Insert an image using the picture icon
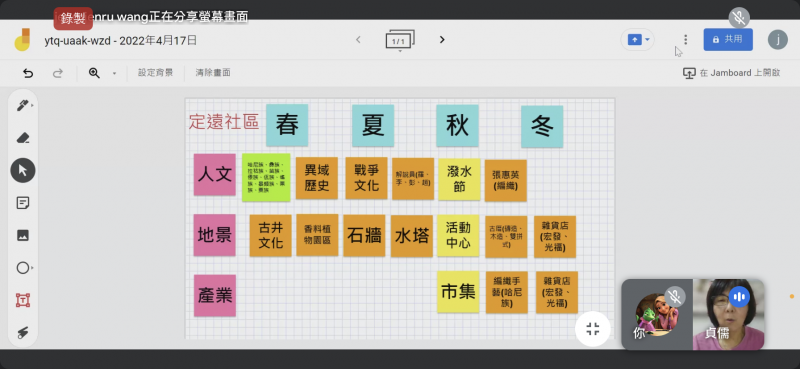Screen dimensions: 800x369 pyautogui.click(x=22, y=235)
